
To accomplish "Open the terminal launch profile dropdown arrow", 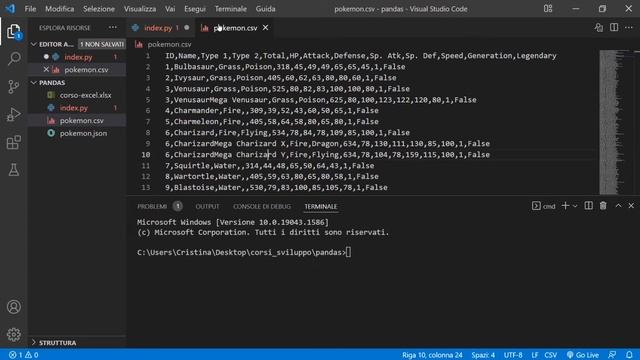I will click(575, 206).
